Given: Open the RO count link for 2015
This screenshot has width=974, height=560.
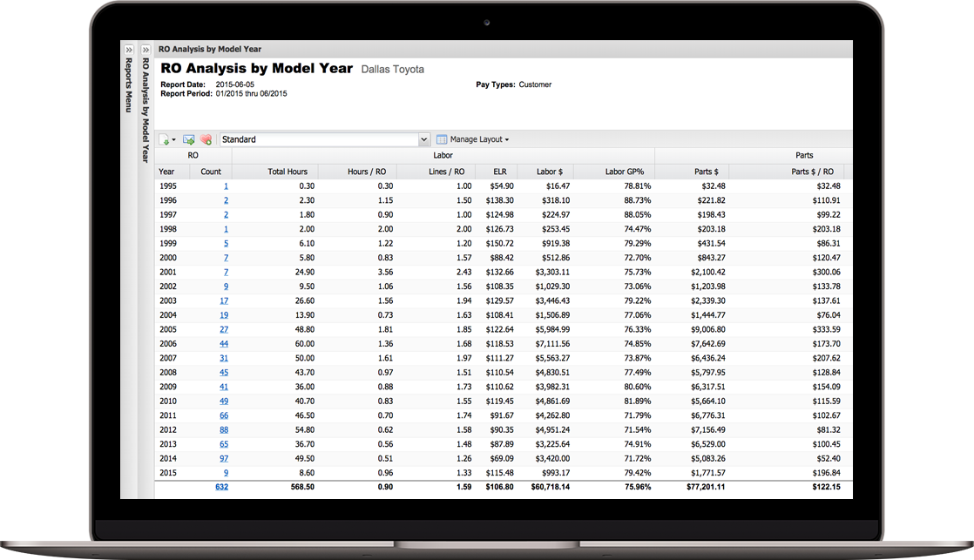Looking at the screenshot, I should (x=225, y=472).
